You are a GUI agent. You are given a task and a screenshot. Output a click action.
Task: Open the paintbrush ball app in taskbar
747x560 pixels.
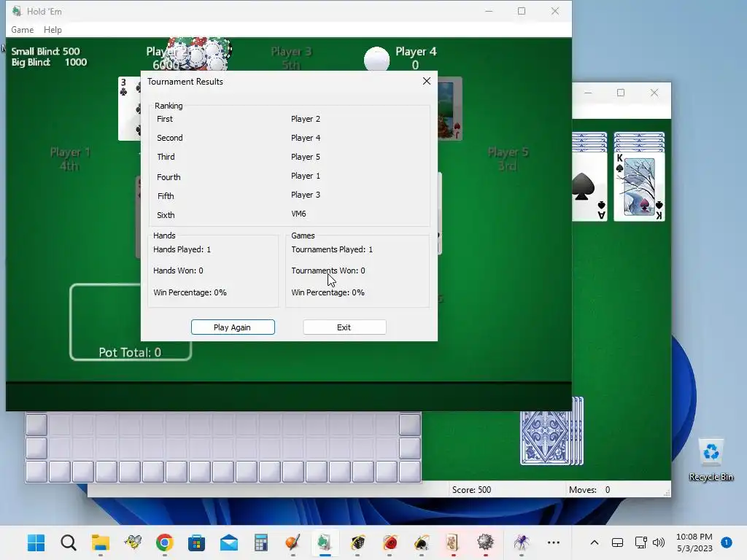click(x=293, y=542)
